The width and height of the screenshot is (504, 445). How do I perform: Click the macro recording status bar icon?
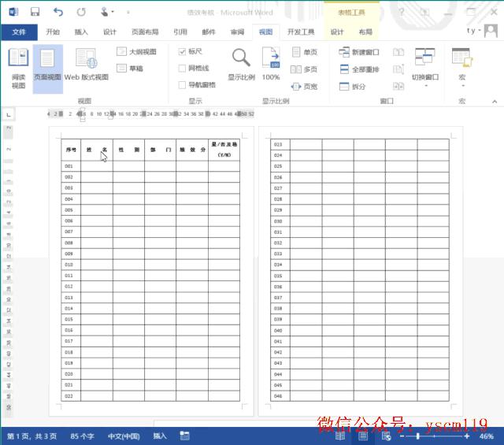184,436
